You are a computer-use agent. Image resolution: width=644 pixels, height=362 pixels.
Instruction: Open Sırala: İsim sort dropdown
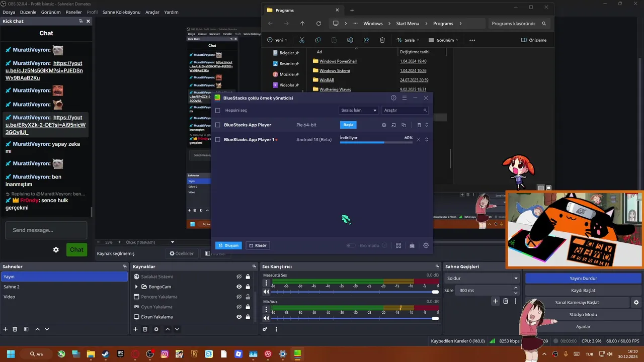pos(359,110)
